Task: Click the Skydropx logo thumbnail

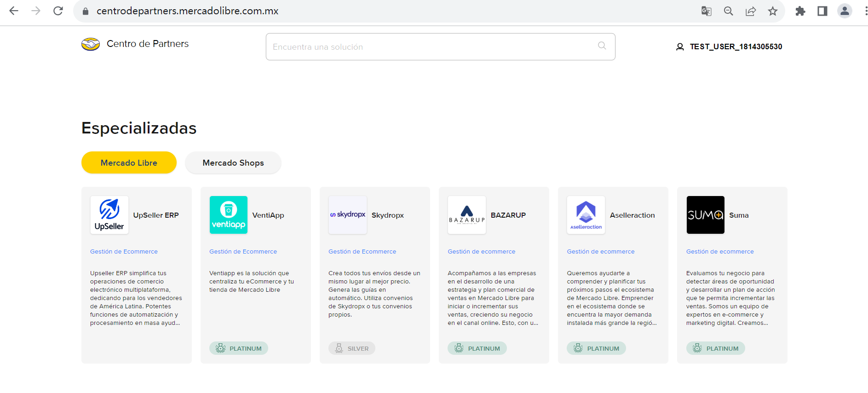Action: [348, 215]
